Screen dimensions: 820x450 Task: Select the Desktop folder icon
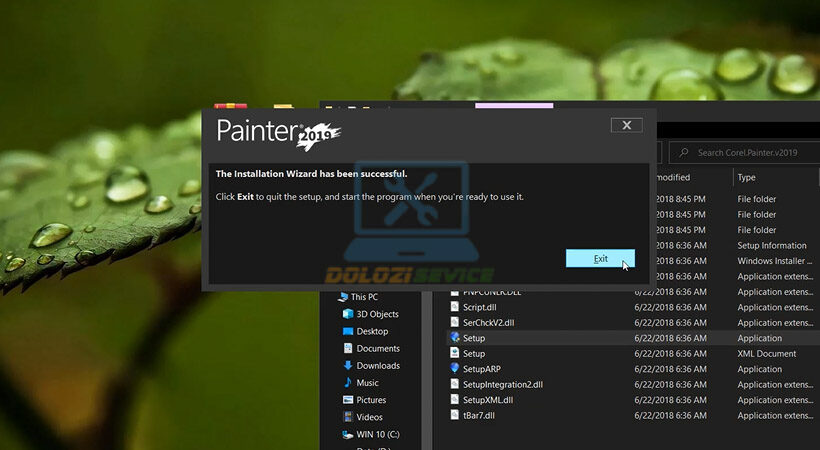(x=348, y=331)
